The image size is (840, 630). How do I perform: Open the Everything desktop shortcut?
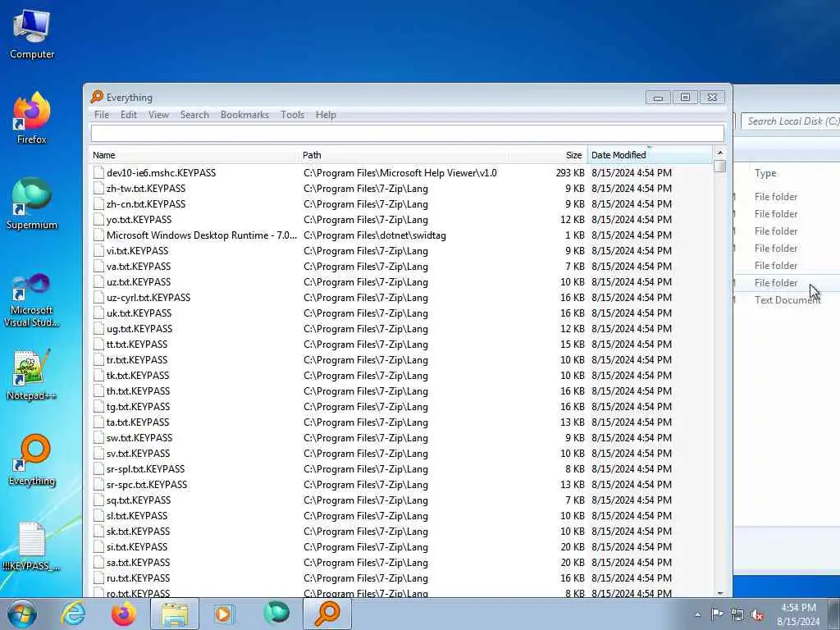32,459
